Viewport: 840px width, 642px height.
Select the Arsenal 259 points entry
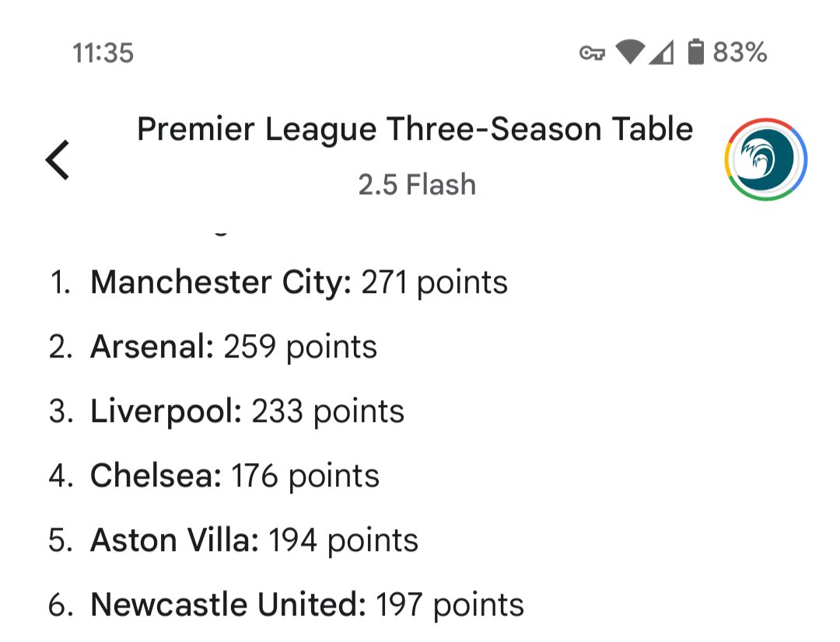[212, 347]
